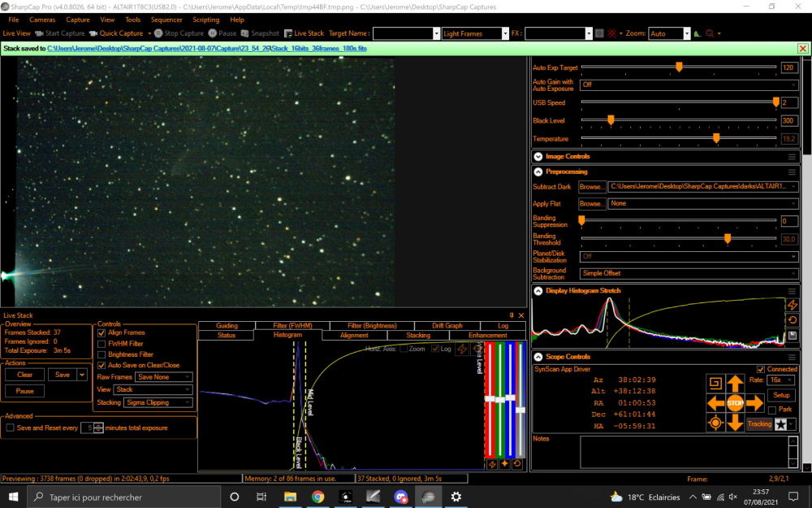Image resolution: width=812 pixels, height=508 pixels.
Task: Collapse the Preprocessing section
Action: [x=538, y=172]
